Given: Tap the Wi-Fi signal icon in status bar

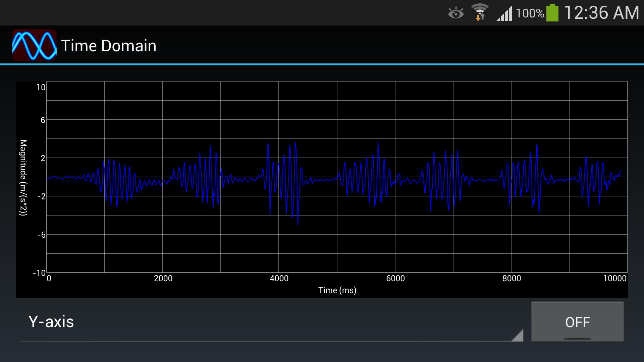Looking at the screenshot, I should point(480,10).
